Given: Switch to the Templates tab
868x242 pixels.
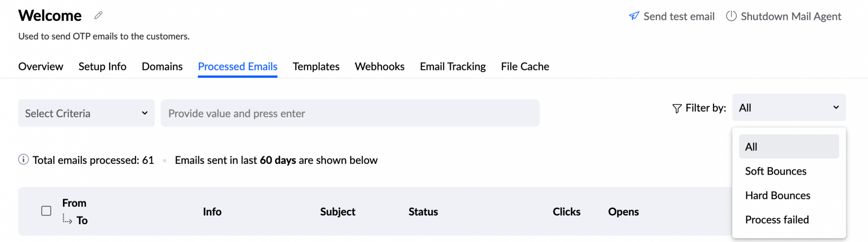Looking at the screenshot, I should click(x=316, y=66).
